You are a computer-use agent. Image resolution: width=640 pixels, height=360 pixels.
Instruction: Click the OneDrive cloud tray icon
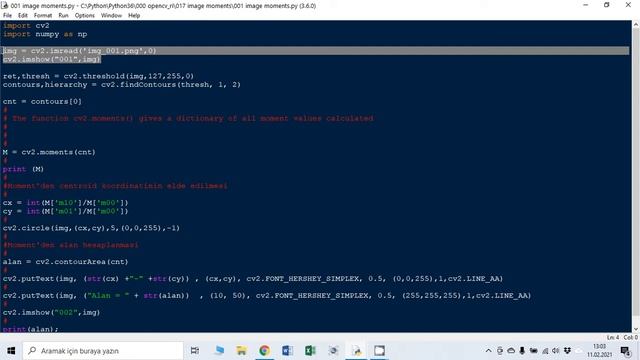point(511,351)
